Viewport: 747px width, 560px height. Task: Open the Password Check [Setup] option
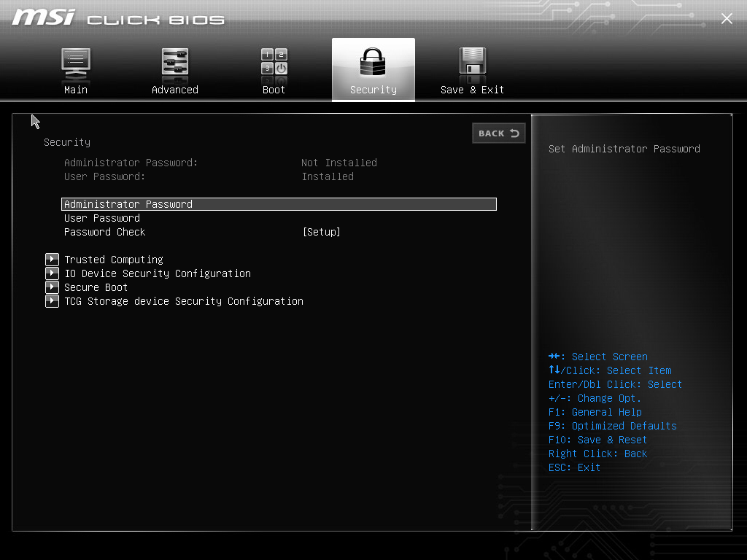(x=321, y=232)
